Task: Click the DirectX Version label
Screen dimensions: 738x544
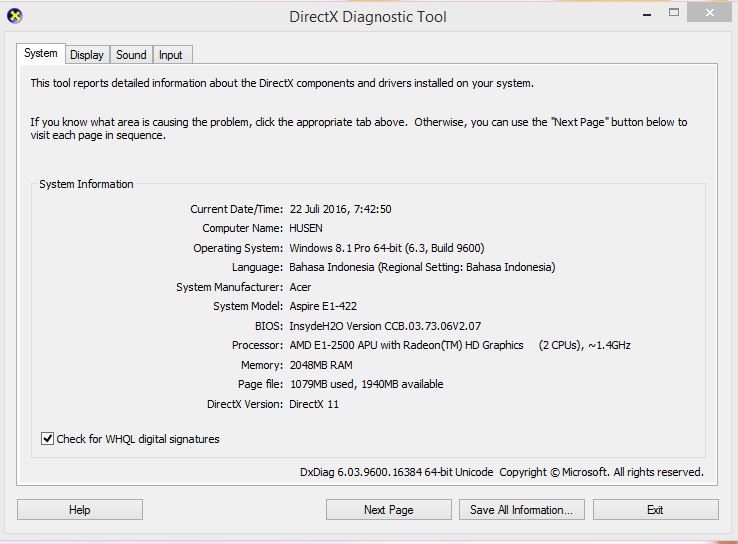Action: click(245, 404)
